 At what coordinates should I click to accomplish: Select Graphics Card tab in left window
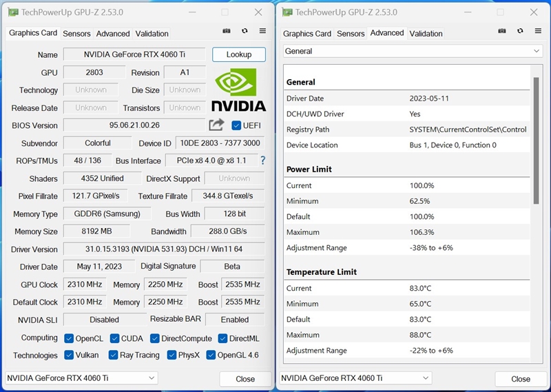(33, 33)
